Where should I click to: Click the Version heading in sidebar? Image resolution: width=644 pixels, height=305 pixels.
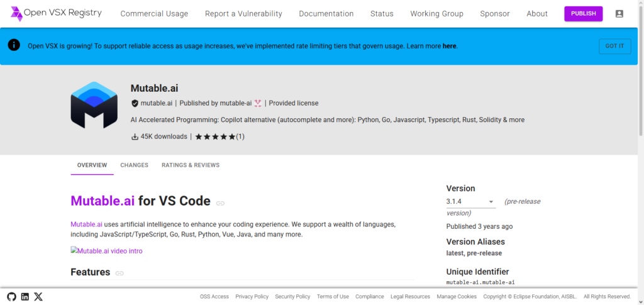click(460, 189)
